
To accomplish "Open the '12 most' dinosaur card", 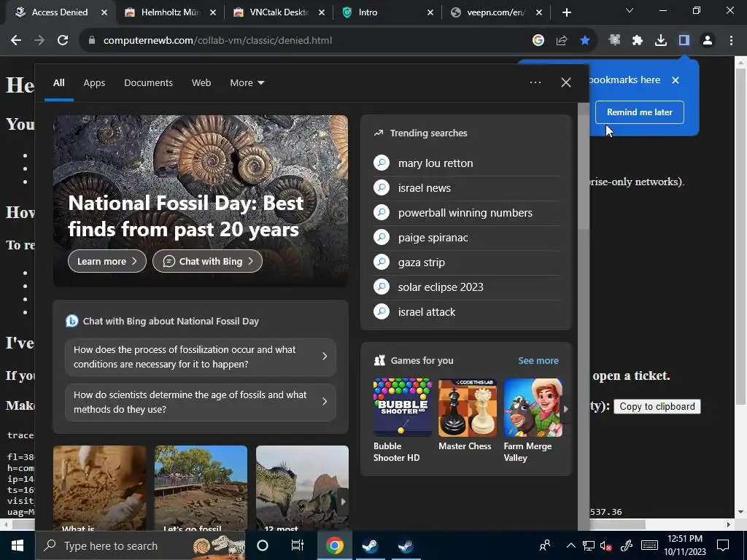I will pyautogui.click(x=302, y=488).
